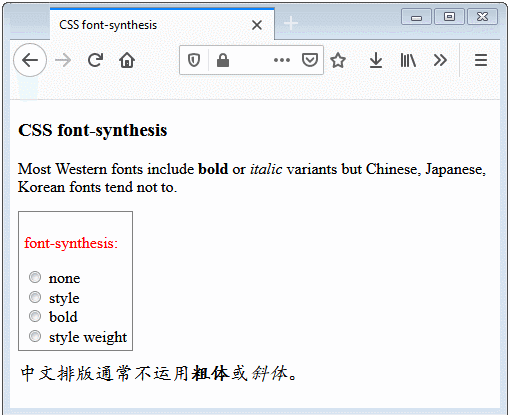The width and height of the screenshot is (510, 415).
Task: Select the 'style' radio button
Action: point(35,297)
